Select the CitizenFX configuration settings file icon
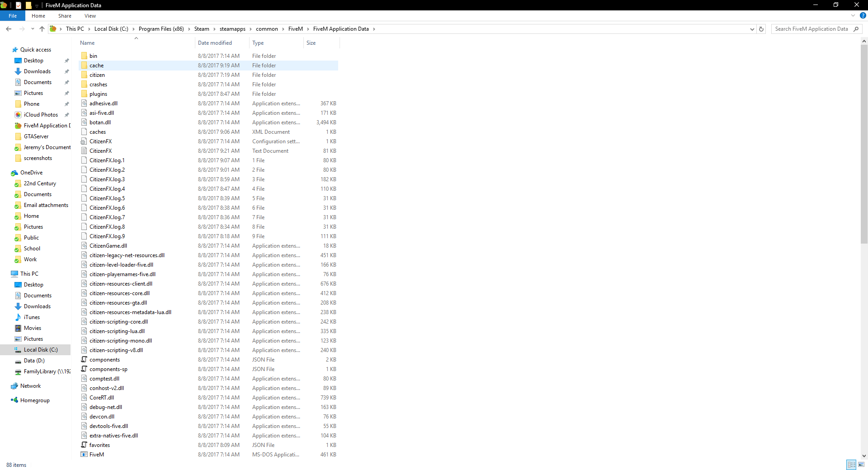Viewport: 868px width, 470px height. [84, 141]
